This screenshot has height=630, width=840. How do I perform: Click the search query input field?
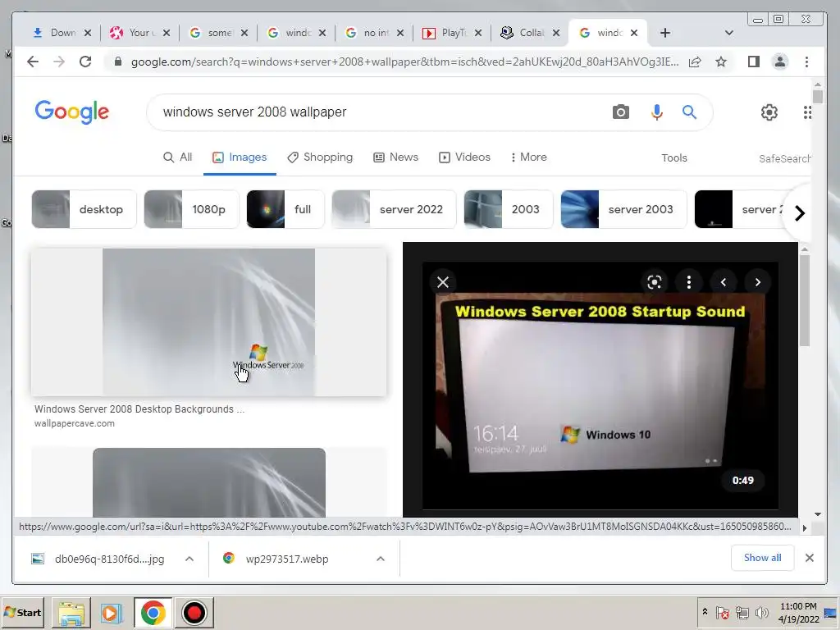point(375,112)
